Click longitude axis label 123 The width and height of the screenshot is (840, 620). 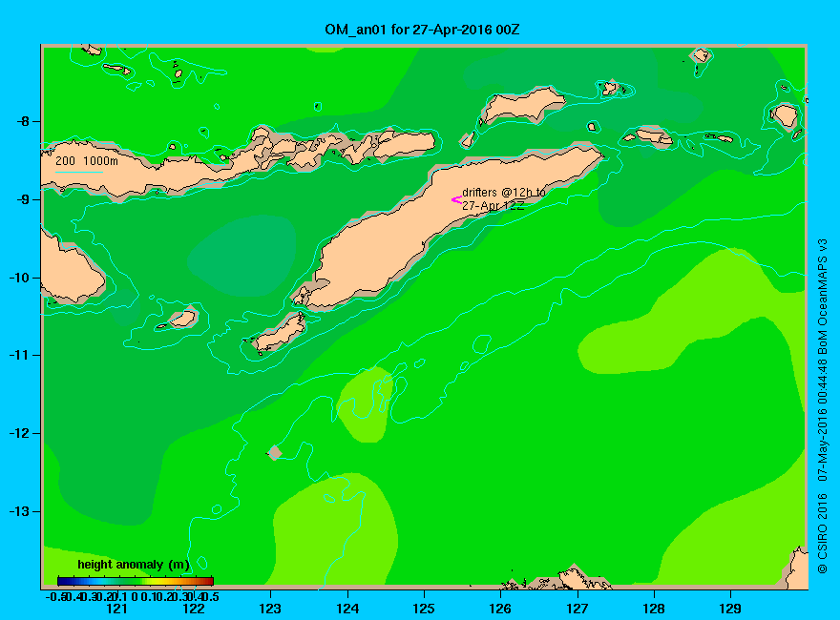[270, 609]
